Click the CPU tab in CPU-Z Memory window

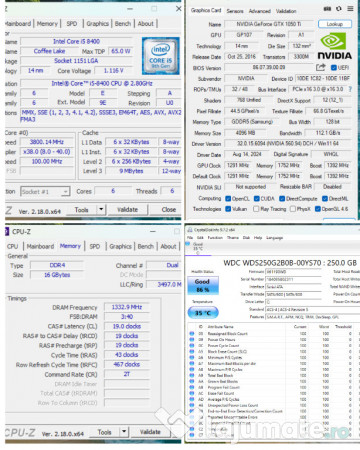[13, 246]
